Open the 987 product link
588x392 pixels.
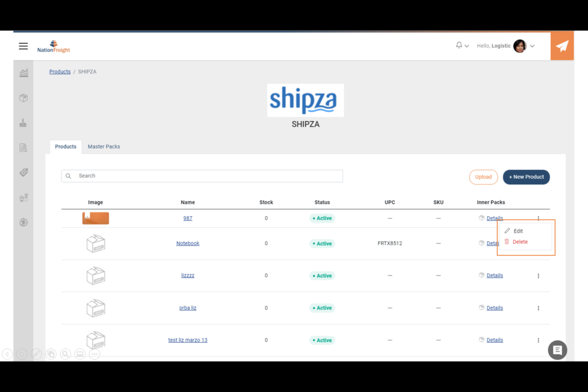click(188, 218)
